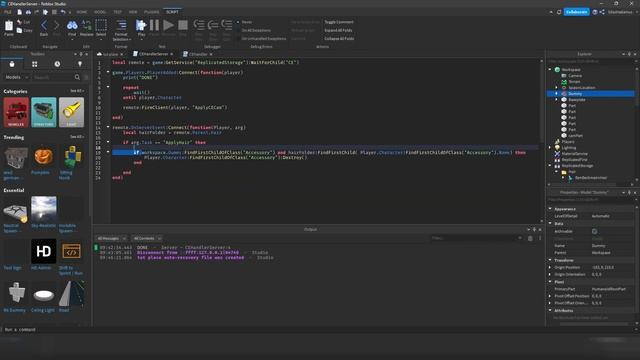This screenshot has height=360, width=640.
Task: Select the Baseplate item in Explorer
Action: pyautogui.click(x=576, y=100)
